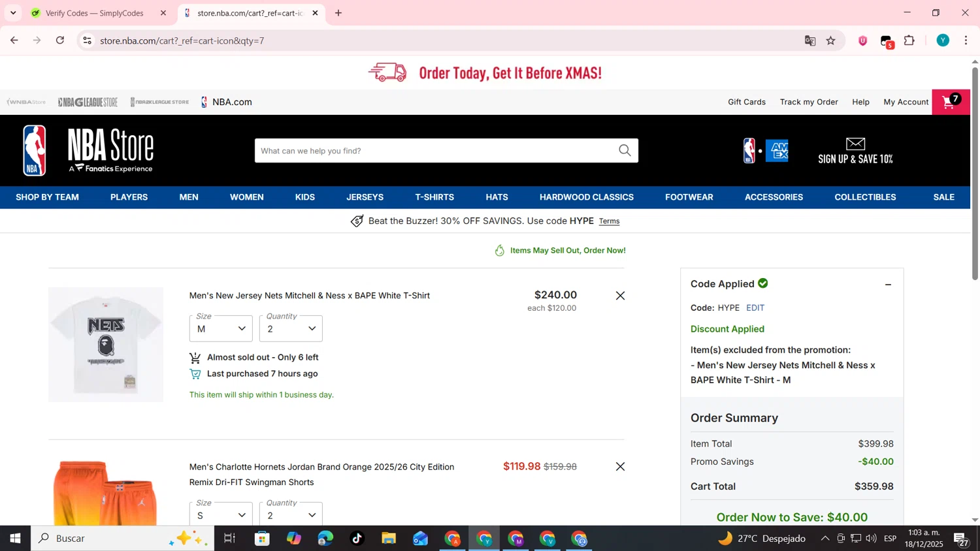
Task: Open the shopping cart icon with 7 items
Action: click(x=951, y=102)
